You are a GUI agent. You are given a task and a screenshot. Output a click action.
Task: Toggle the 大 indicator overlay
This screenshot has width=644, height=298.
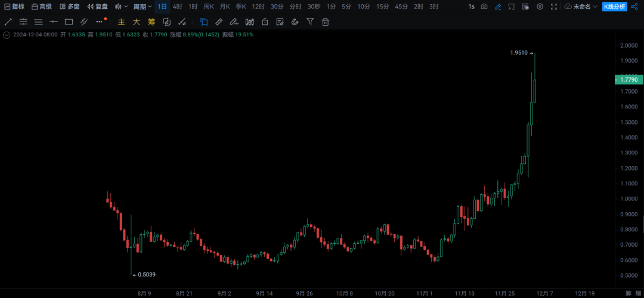(x=136, y=22)
